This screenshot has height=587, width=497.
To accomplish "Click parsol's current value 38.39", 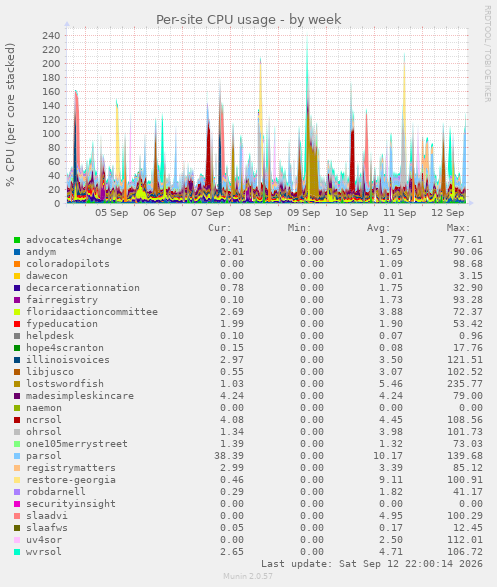I will point(229,456).
